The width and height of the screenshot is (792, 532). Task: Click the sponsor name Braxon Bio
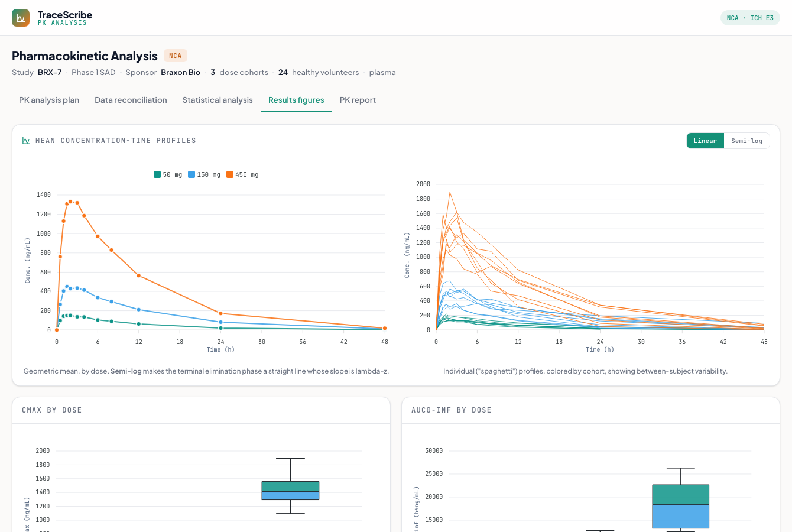click(x=181, y=72)
